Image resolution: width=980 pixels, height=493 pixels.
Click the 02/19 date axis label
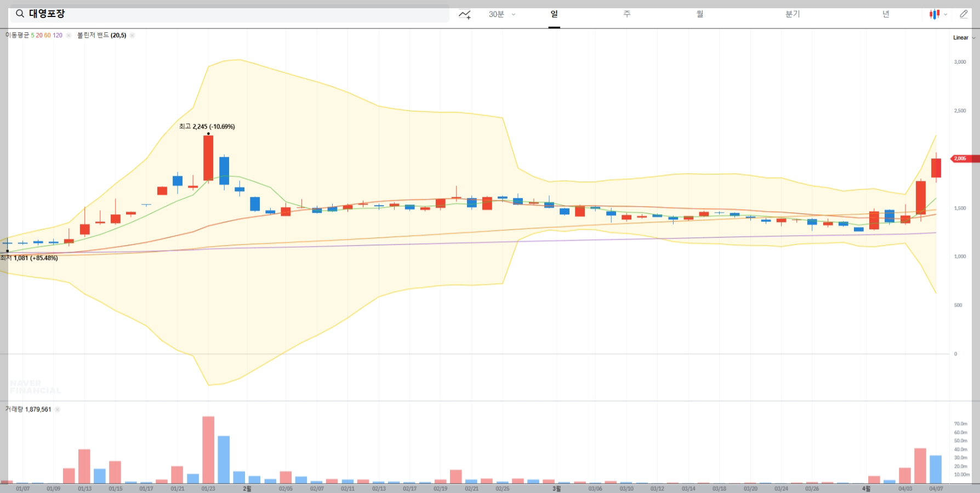(440, 489)
